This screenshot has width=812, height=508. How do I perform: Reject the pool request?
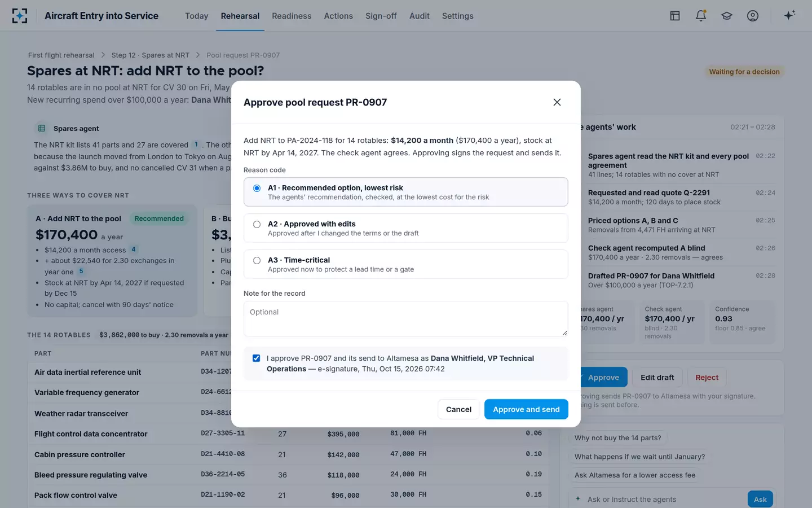click(x=707, y=378)
